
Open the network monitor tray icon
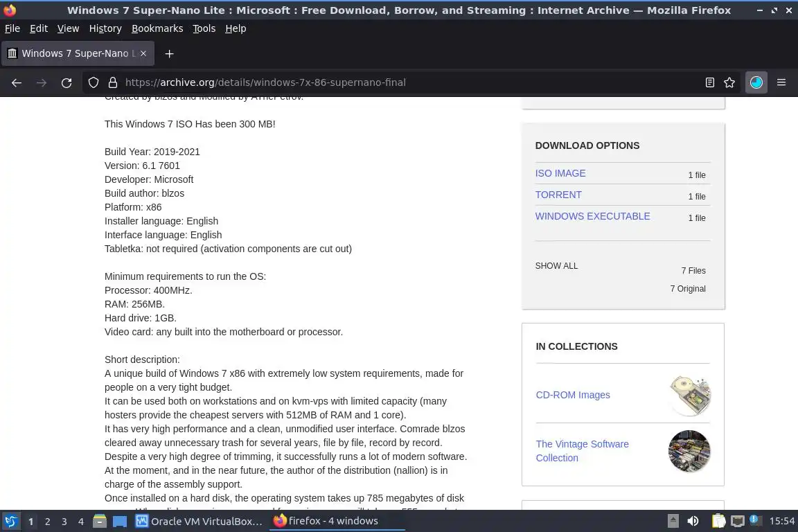tap(738, 521)
